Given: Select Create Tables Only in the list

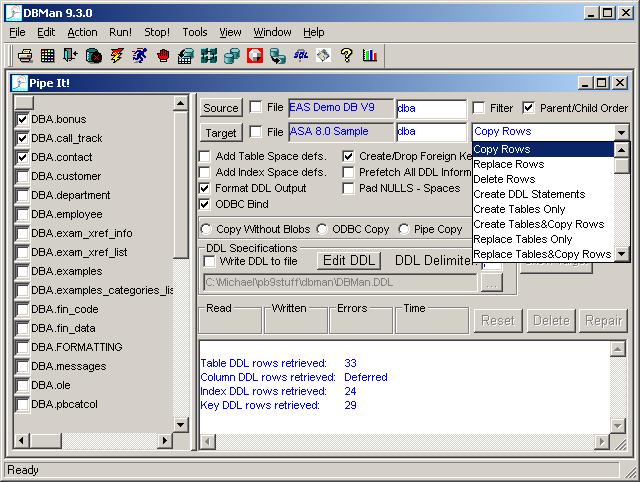Looking at the screenshot, I should 519,209.
